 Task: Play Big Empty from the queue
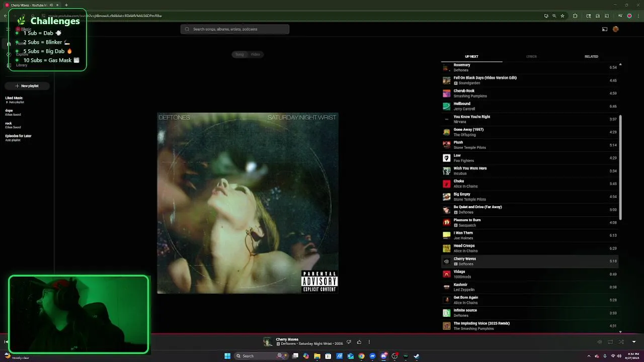529,197
